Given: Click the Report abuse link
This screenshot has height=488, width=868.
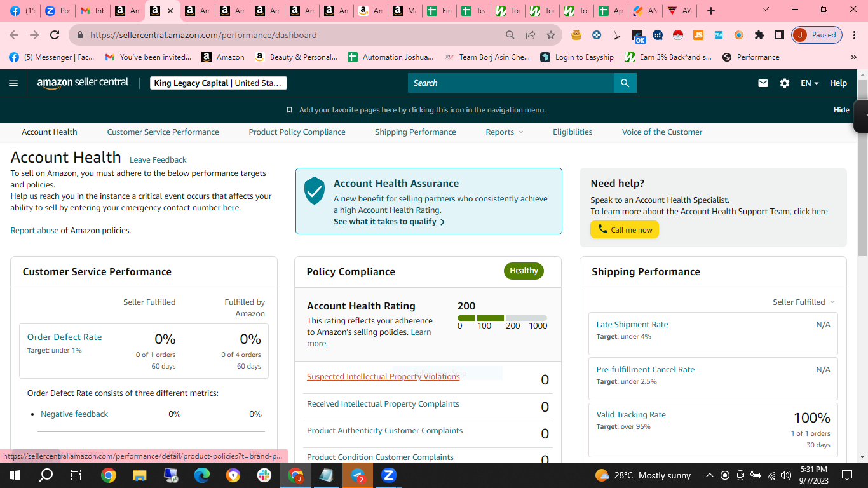Looking at the screenshot, I should (34, 231).
